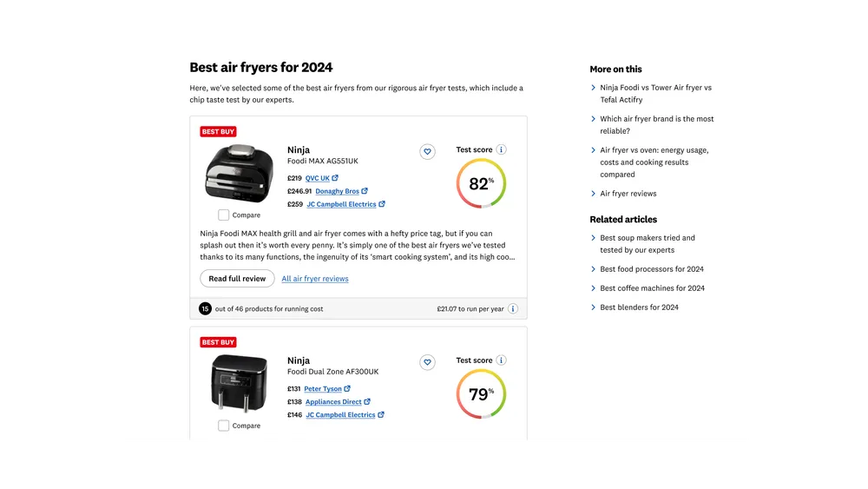Click the 82% test score gauge
Viewport: 868px width, 489px height.
pyautogui.click(x=481, y=183)
